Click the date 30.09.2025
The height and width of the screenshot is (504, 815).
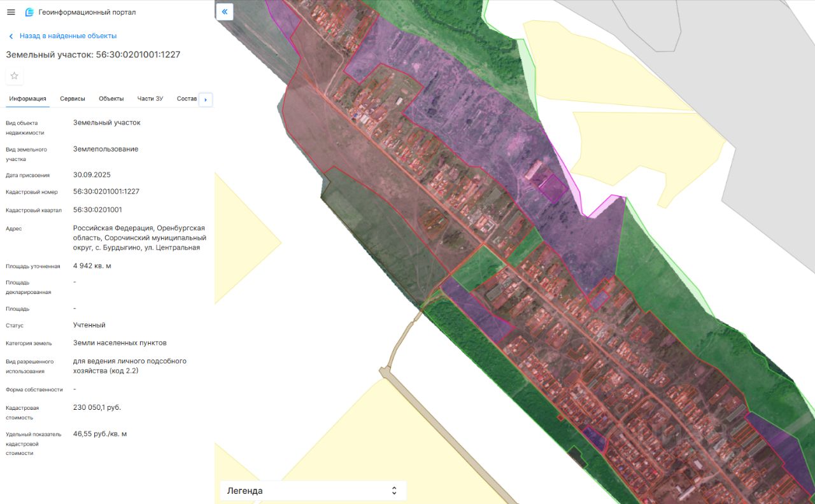[x=92, y=174]
